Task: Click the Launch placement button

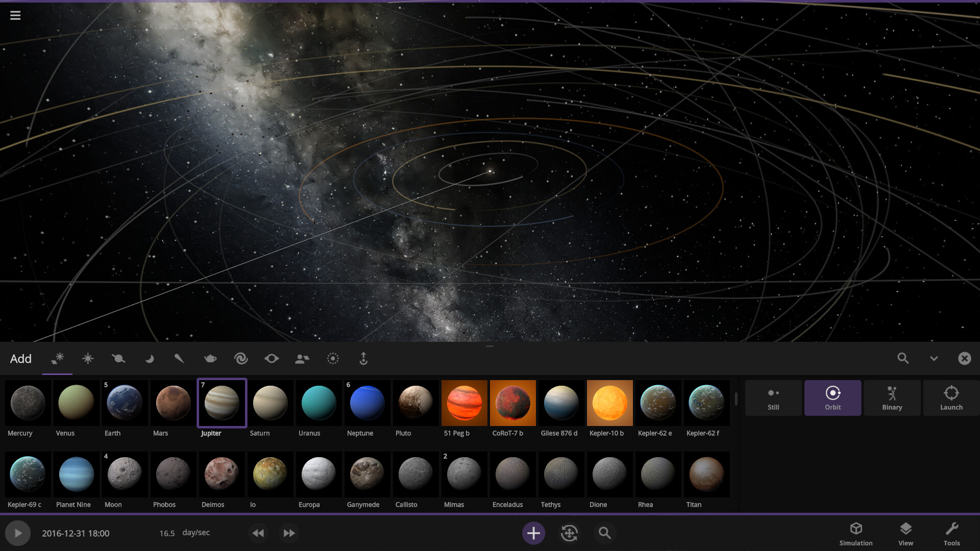Action: [951, 398]
